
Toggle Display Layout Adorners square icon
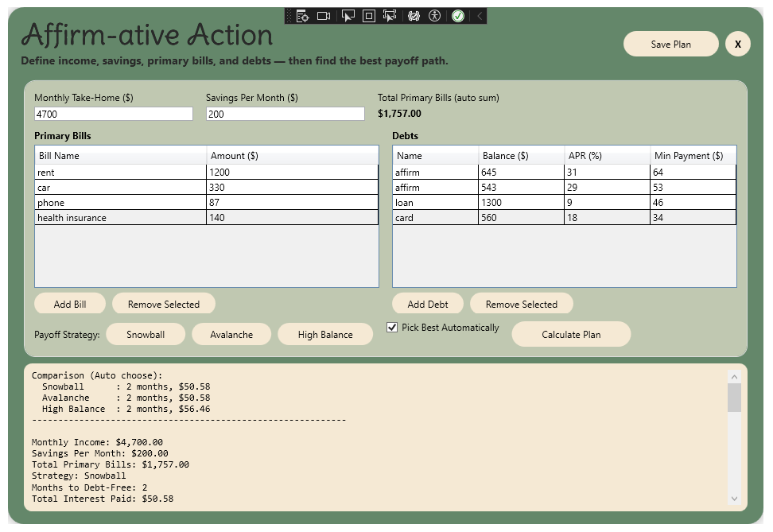point(368,16)
